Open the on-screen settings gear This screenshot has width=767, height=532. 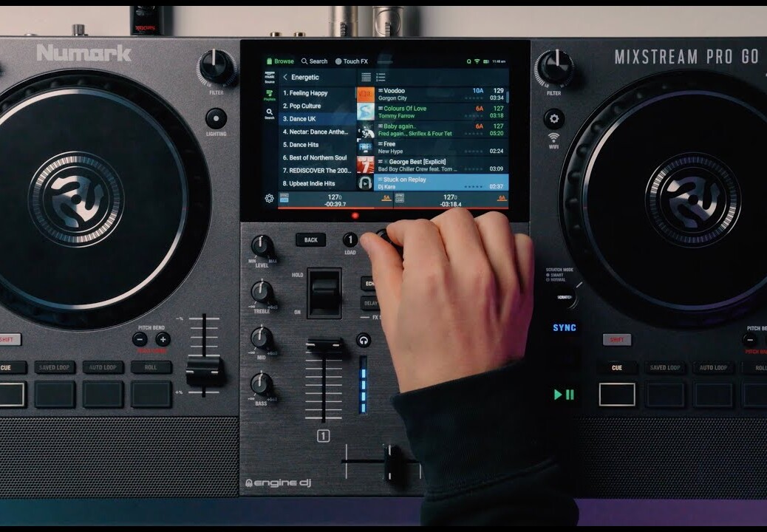click(269, 198)
